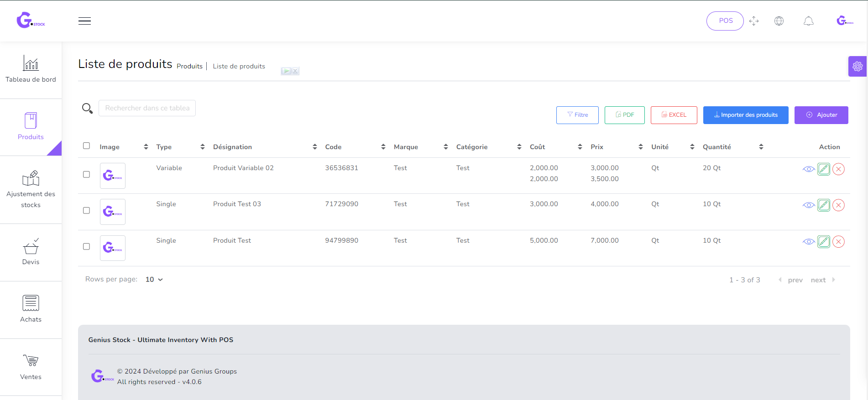Click the search magnifier icon
Screen dimensions: 868x400
pyautogui.click(x=87, y=109)
